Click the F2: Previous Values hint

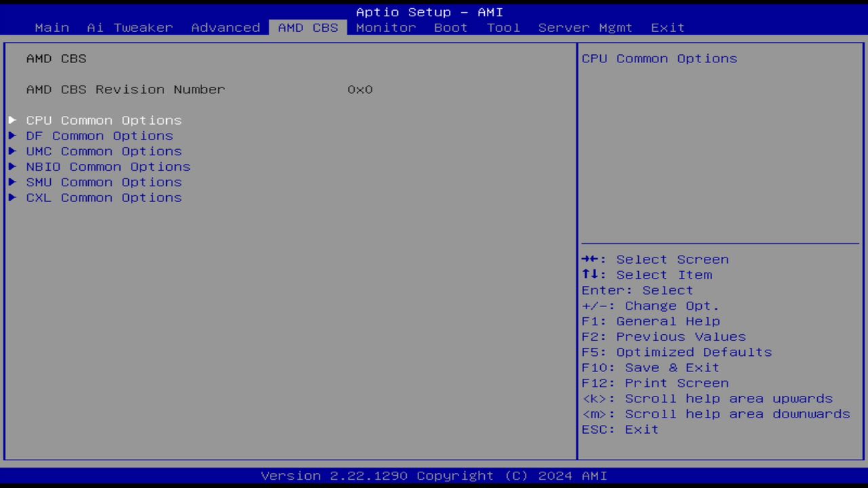pyautogui.click(x=664, y=337)
